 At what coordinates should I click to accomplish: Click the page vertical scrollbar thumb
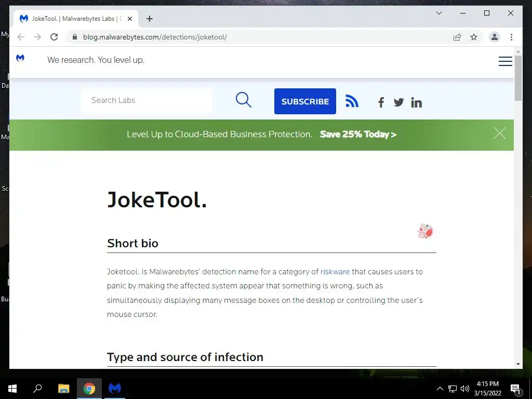click(x=518, y=78)
